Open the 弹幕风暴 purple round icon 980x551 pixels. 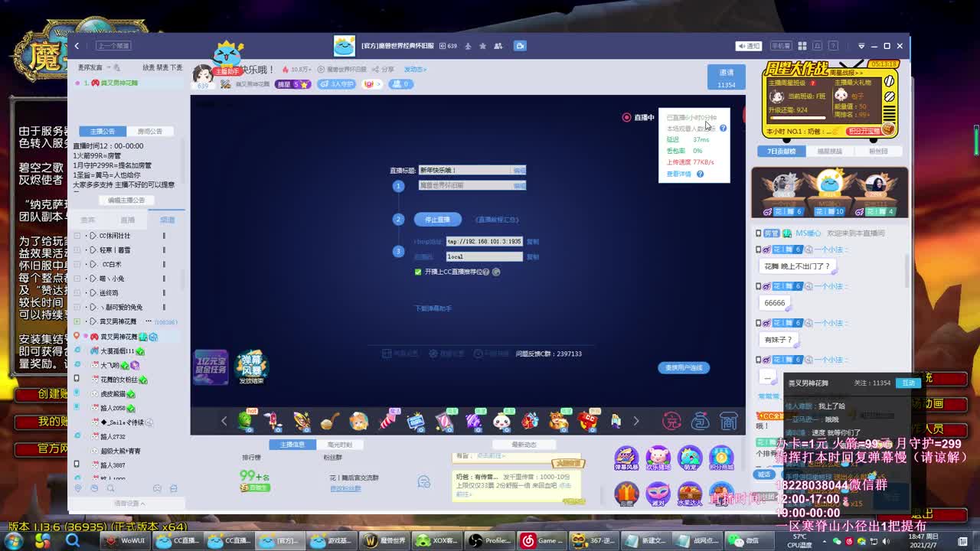tap(626, 458)
